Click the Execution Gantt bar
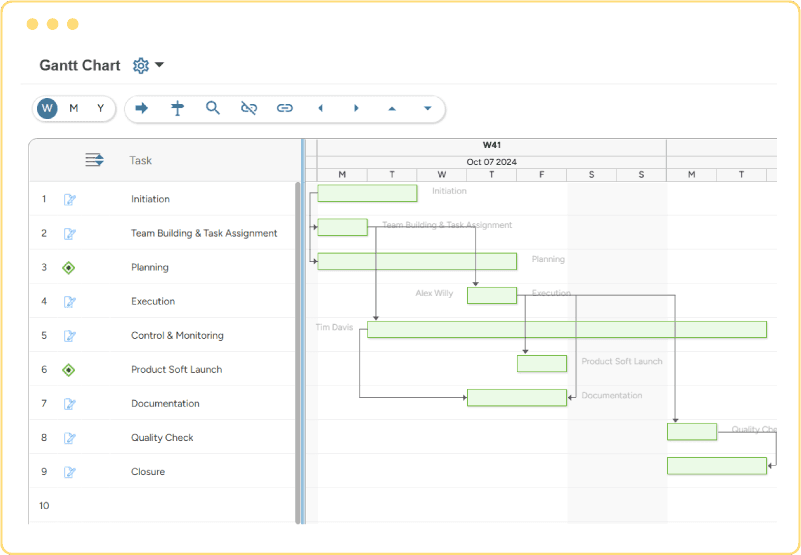This screenshot has height=555, width=801. point(492,295)
